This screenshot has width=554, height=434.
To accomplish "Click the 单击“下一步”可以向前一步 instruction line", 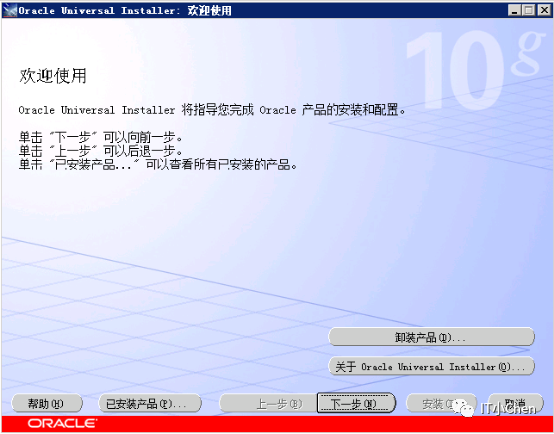I will pos(101,137).
